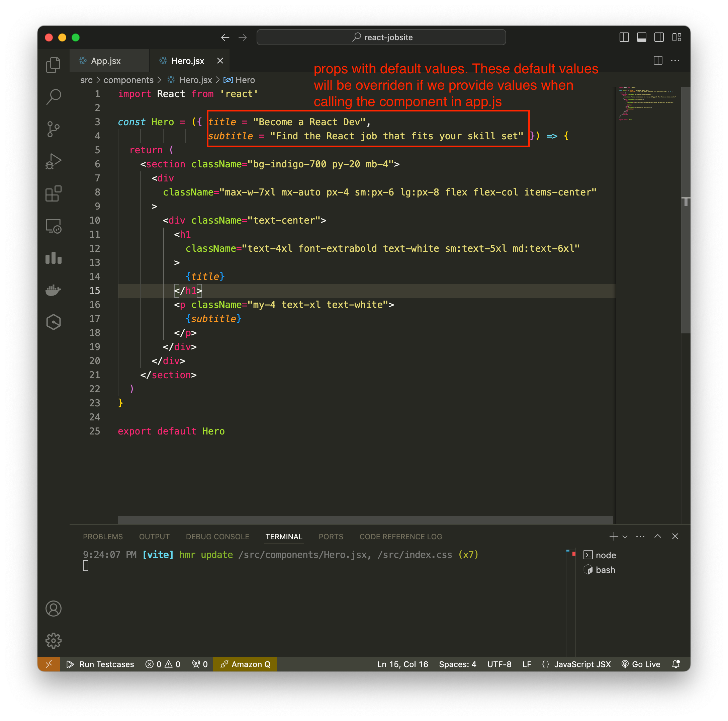
Task: Click the code minimap preview
Action: pyautogui.click(x=648, y=104)
